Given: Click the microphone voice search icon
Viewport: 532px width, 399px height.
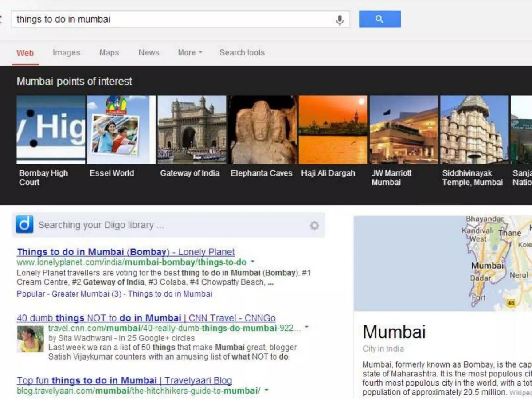Looking at the screenshot, I should (340, 20).
